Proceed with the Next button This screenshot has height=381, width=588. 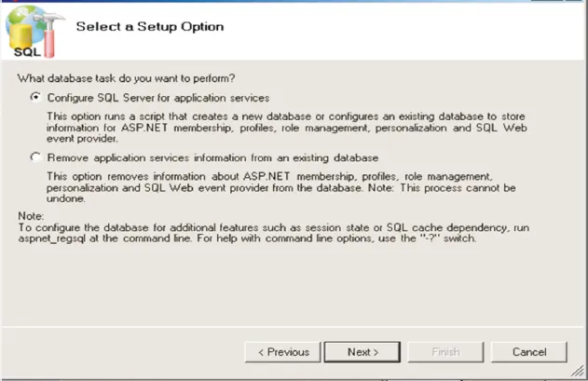tap(362, 352)
